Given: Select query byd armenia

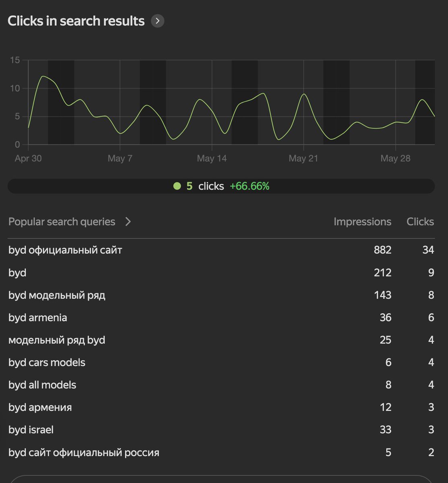Looking at the screenshot, I should click(x=38, y=318).
